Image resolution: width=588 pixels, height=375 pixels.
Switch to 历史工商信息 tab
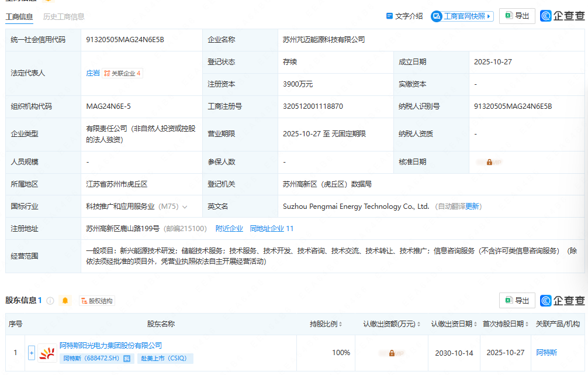coord(64,17)
